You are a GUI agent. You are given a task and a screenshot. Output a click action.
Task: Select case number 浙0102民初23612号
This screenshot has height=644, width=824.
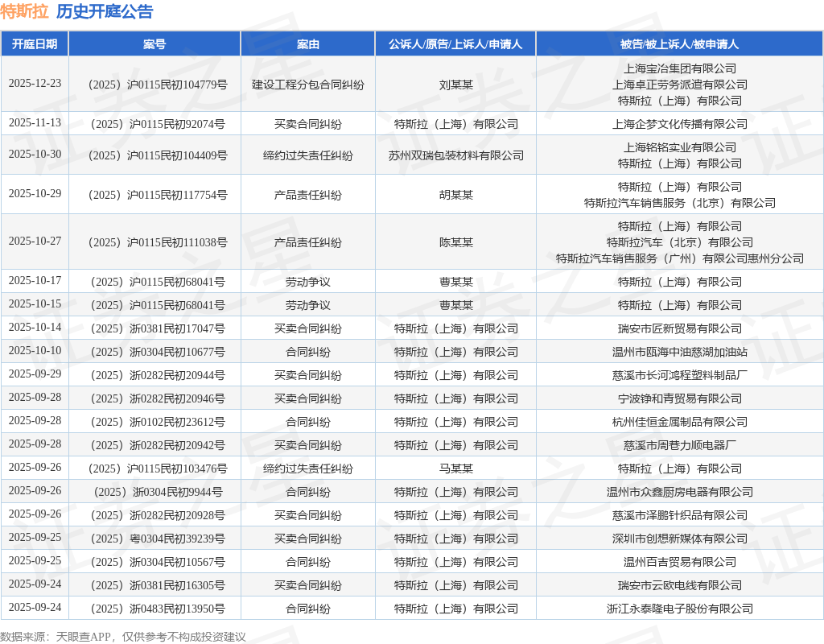[158, 422]
